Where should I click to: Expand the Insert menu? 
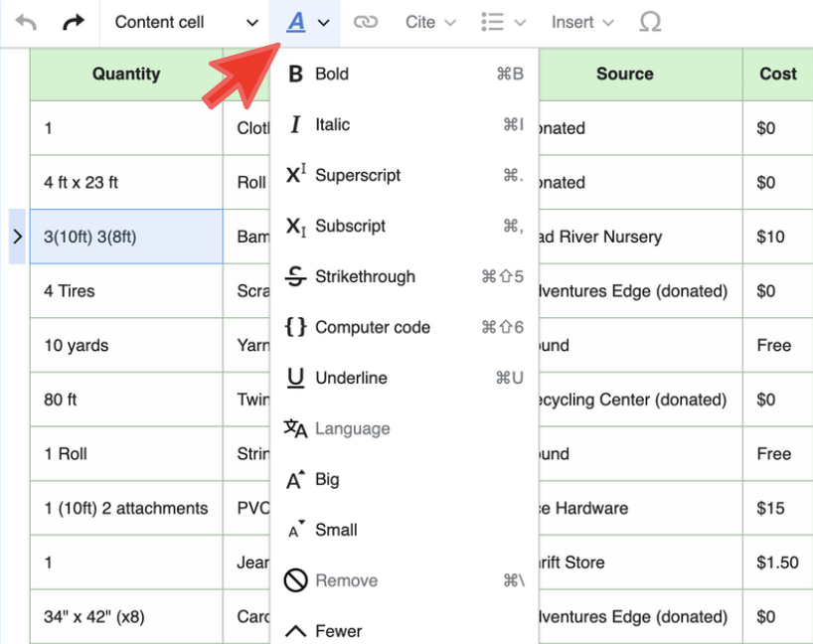tap(582, 22)
